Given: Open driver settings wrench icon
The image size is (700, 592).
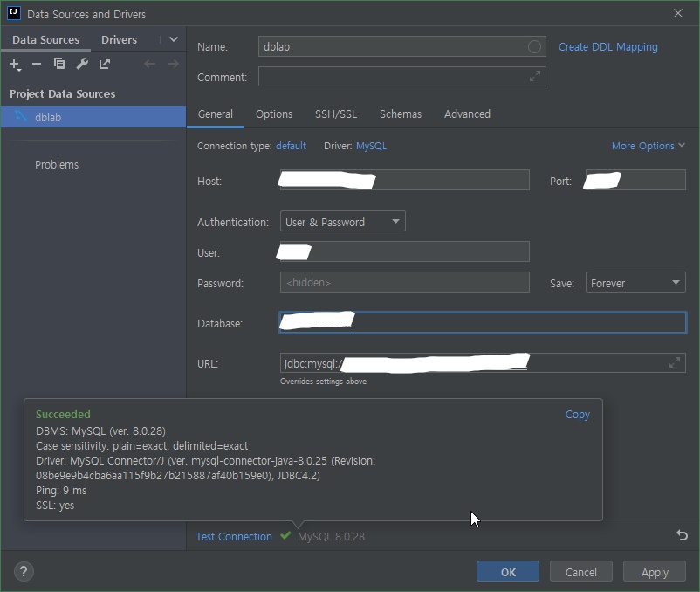Looking at the screenshot, I should pos(82,65).
